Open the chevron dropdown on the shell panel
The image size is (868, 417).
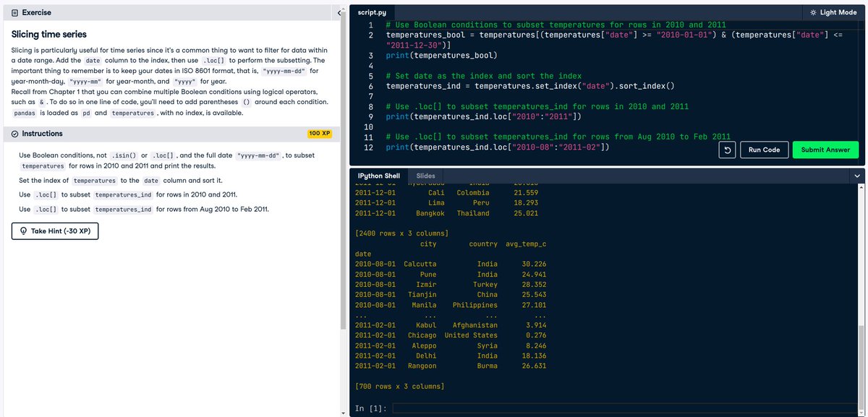pos(856,175)
